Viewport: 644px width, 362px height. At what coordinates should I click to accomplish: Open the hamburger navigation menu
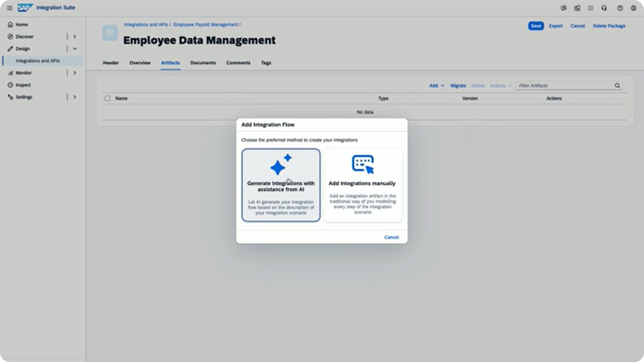9,8
